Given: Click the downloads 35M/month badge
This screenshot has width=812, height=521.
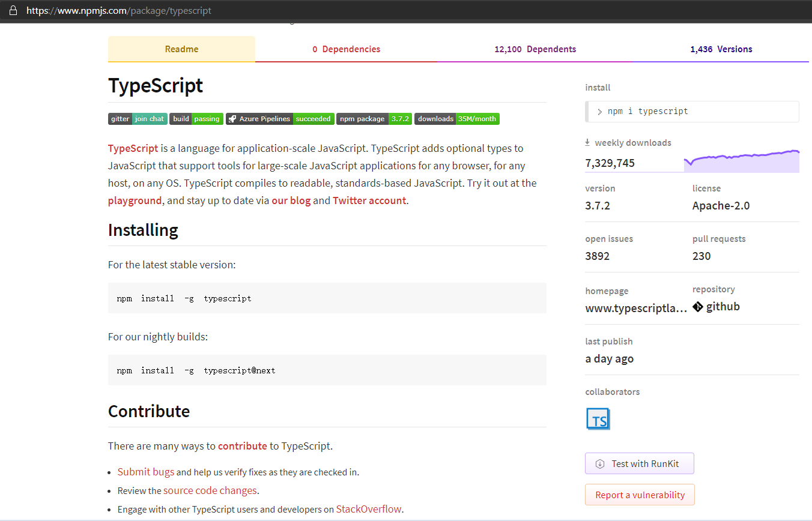Looking at the screenshot, I should (456, 119).
